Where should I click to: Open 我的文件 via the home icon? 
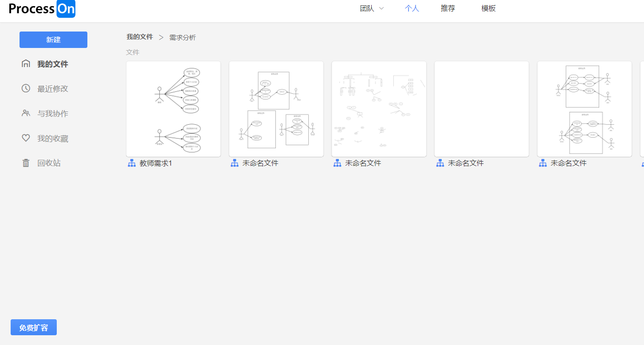point(26,63)
